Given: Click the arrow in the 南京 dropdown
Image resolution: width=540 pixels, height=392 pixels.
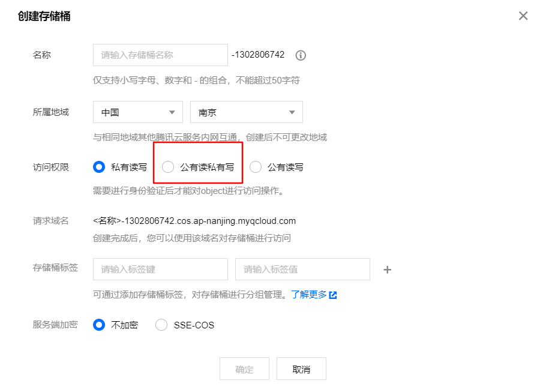Looking at the screenshot, I should tap(292, 112).
